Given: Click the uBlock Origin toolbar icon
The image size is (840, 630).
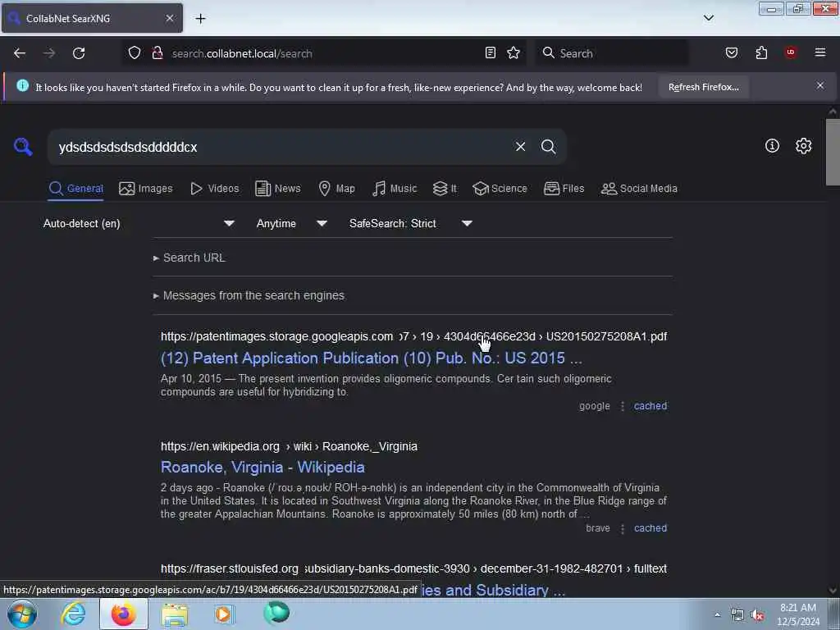Looking at the screenshot, I should pyautogui.click(x=791, y=52).
